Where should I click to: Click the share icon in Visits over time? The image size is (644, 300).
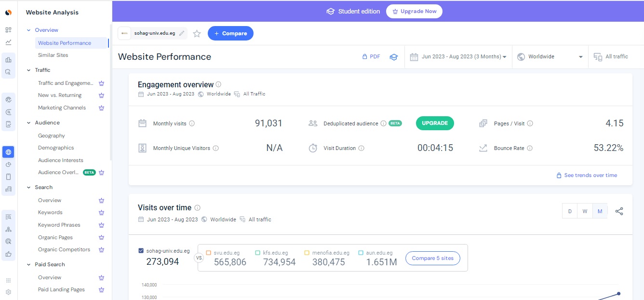[619, 211]
